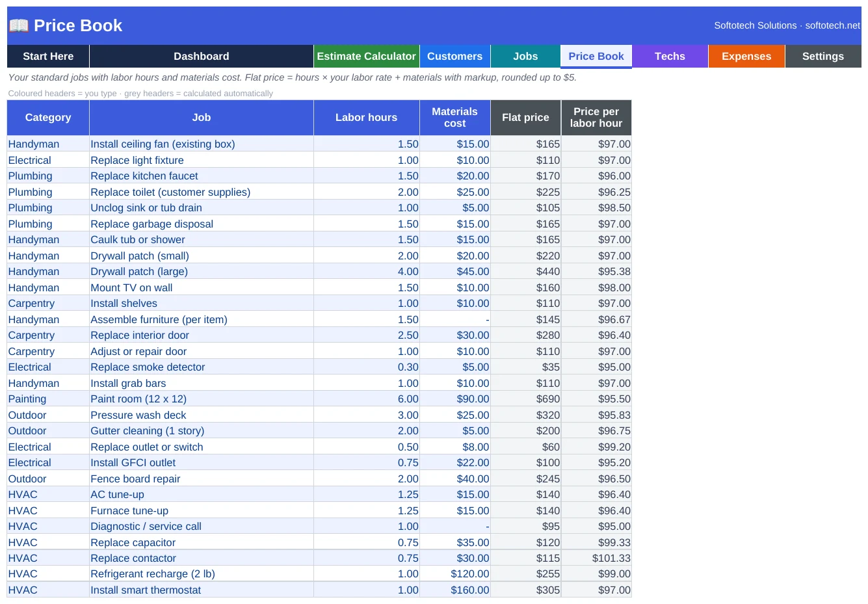Viewport: 868px width, 604px height.
Task: Select the 'Assemble furniture (per item)' cell
Action: [x=202, y=319]
